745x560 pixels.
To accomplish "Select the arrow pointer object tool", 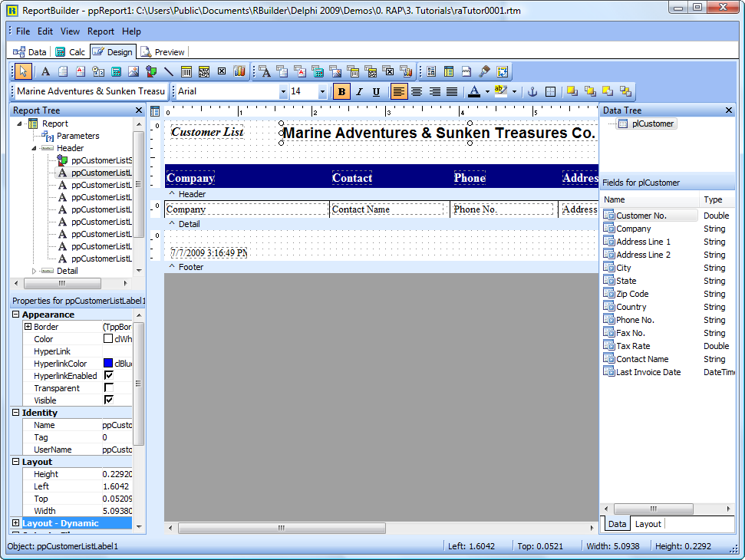I will tap(22, 71).
